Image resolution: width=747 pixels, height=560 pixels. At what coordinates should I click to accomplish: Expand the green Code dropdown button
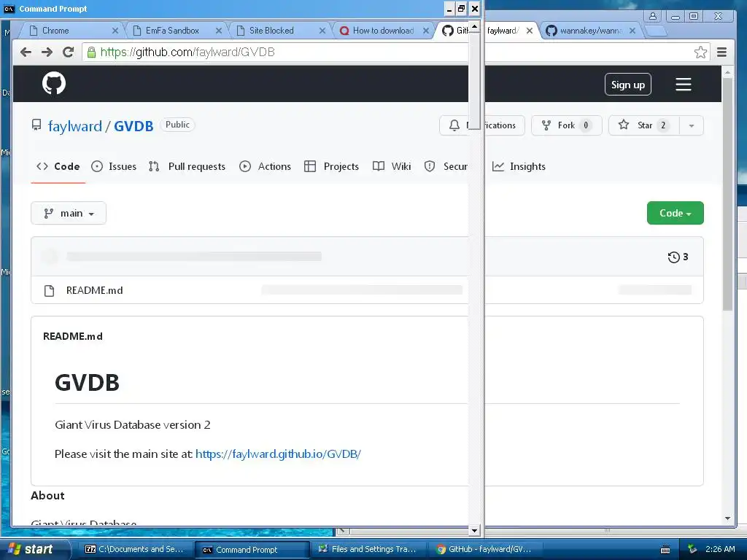675,213
